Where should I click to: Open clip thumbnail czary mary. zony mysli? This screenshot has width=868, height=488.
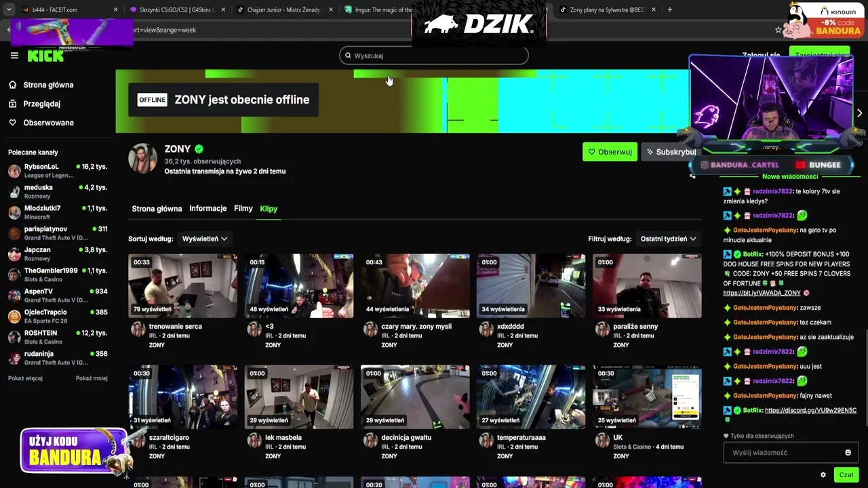(415, 286)
